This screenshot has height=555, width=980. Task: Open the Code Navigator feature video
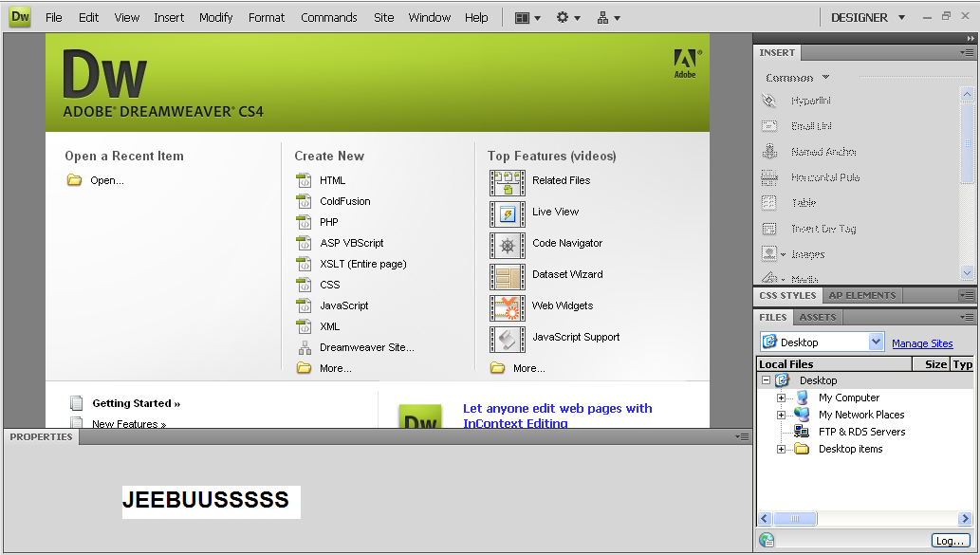click(508, 245)
